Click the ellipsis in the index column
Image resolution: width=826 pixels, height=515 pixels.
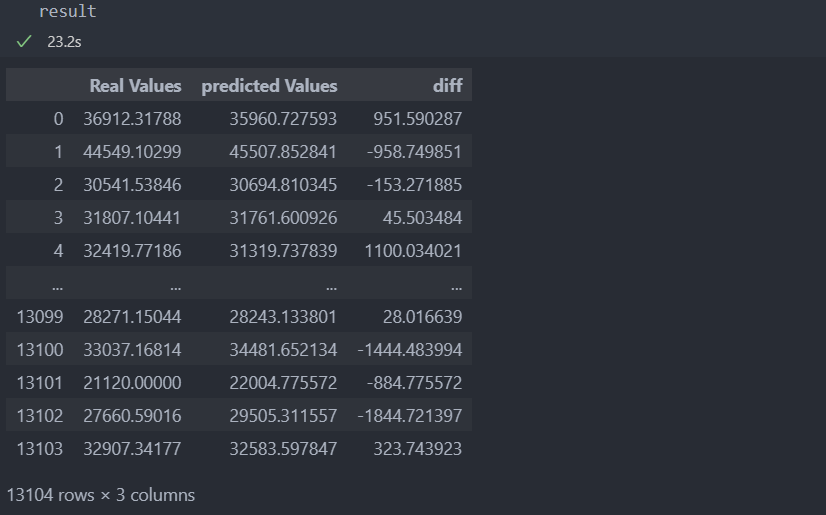coord(57,288)
